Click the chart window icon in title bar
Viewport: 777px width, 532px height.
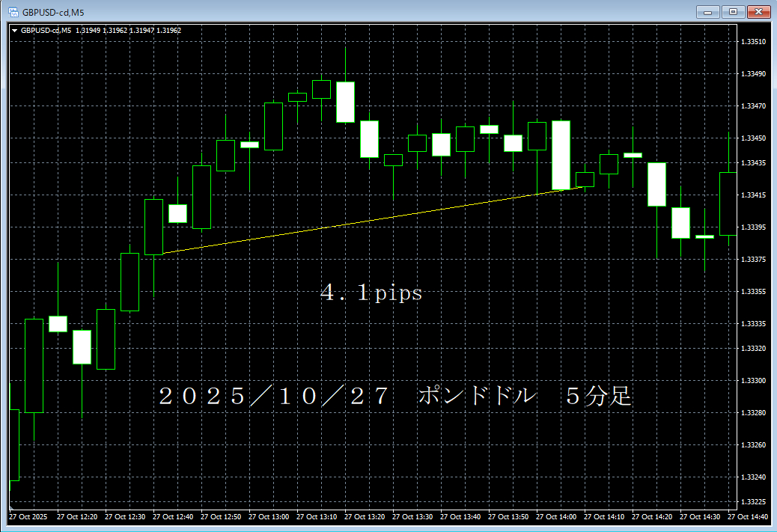13,12
